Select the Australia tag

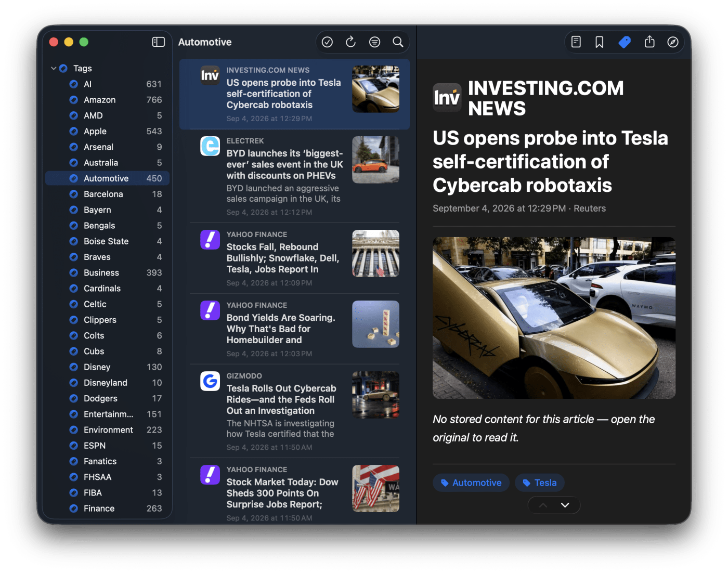click(108, 163)
